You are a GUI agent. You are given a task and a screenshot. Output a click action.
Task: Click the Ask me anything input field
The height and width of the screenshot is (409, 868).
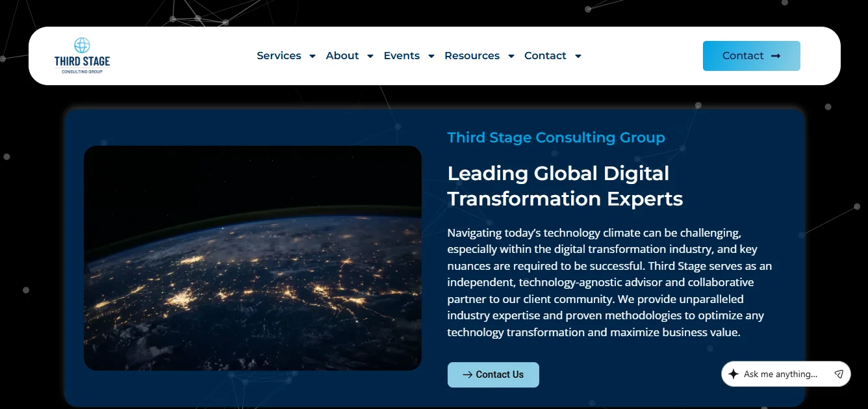click(780, 374)
